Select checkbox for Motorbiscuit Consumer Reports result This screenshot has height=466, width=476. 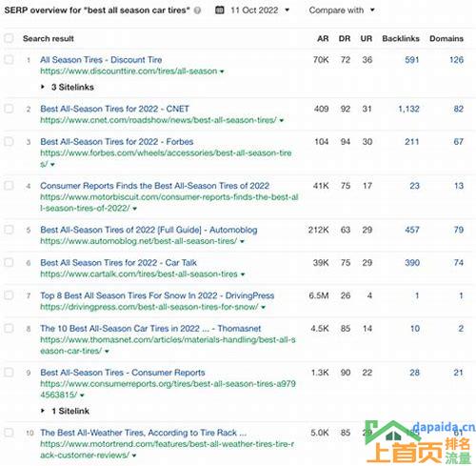click(9, 186)
